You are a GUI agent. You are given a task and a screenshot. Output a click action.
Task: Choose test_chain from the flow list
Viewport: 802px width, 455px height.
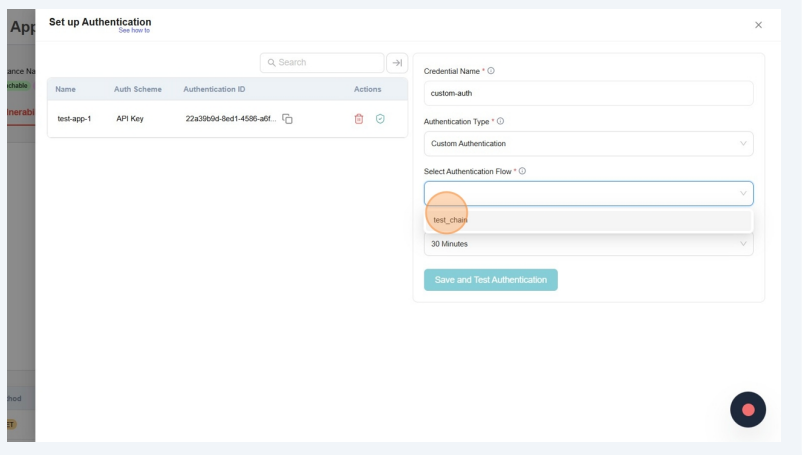click(x=588, y=220)
